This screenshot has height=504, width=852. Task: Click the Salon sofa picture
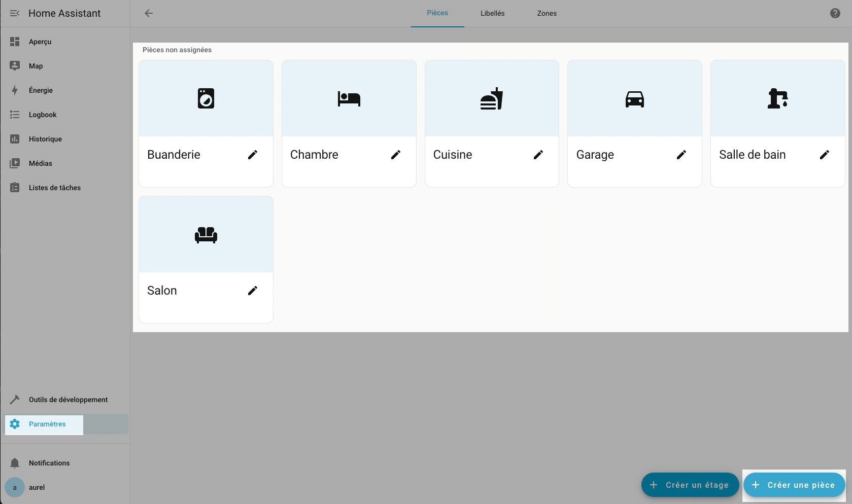click(206, 234)
